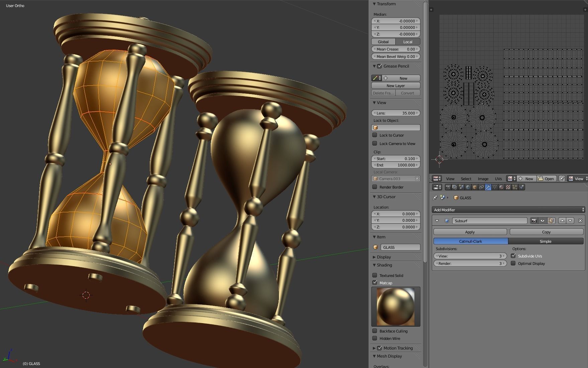This screenshot has height=368, width=588.
Task: Click New Layer in Grease Pencil
Action: click(396, 85)
